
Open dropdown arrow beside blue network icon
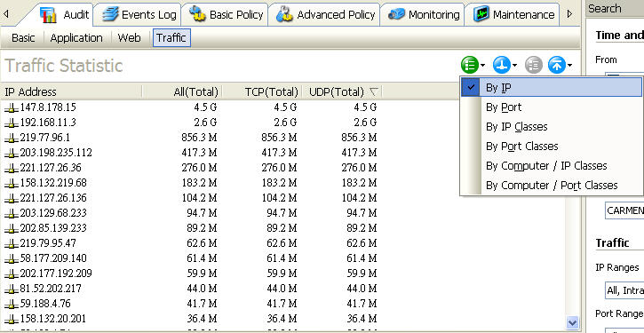(x=514, y=66)
